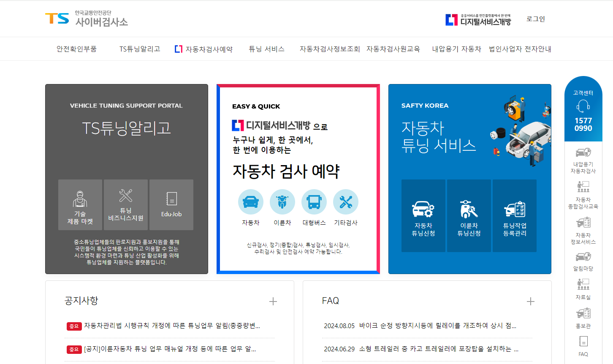
Task: Click the 기술 제품 마켓 tile icon
Action: point(80,198)
